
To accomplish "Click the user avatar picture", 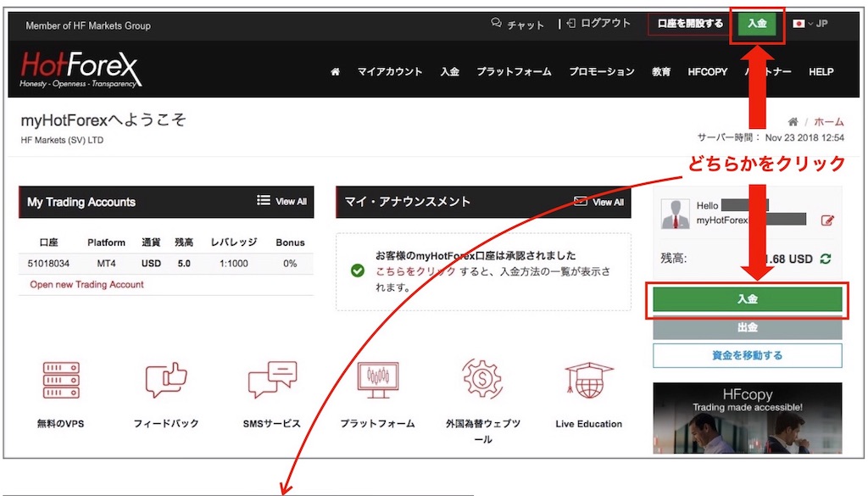I will (x=676, y=214).
